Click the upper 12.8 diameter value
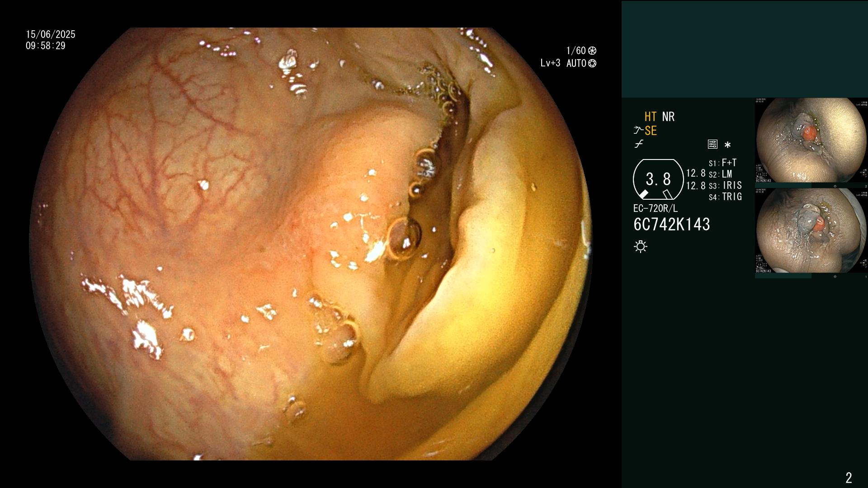This screenshot has height=488, width=868. (696, 173)
